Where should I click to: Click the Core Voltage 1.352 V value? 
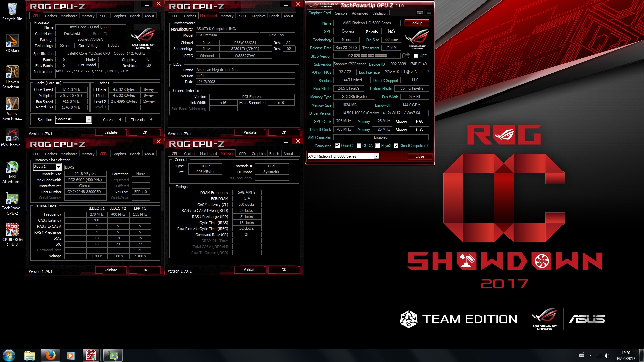(x=114, y=46)
